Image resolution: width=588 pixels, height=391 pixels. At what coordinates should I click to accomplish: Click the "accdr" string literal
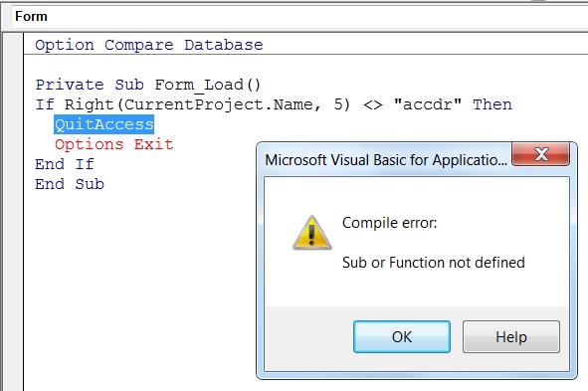428,104
